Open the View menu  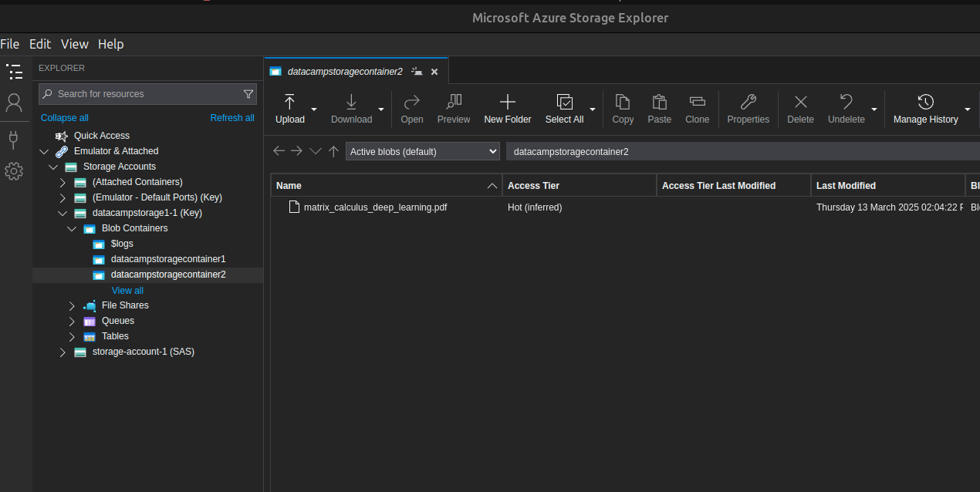point(75,44)
